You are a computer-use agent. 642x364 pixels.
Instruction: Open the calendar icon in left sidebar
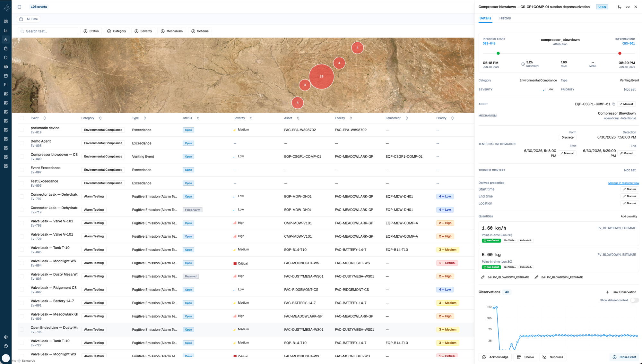[x=6, y=76]
